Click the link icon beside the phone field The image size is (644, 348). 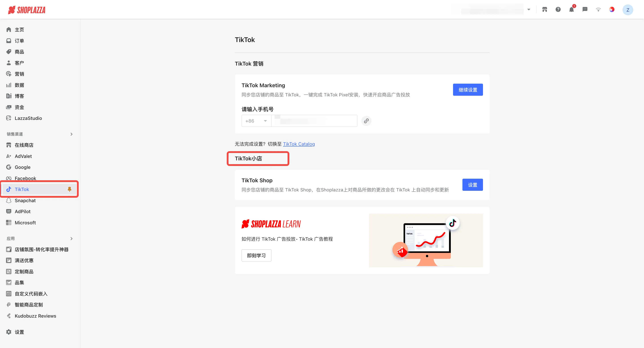pyautogui.click(x=366, y=121)
